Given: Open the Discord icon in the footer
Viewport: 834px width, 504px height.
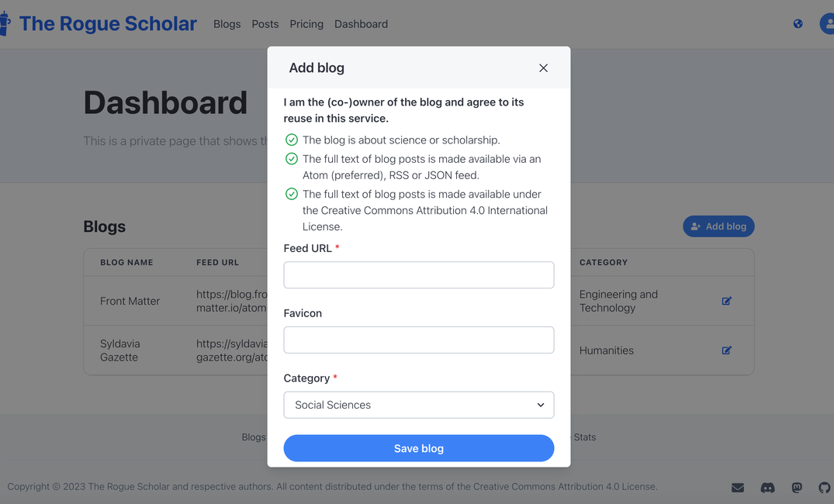Looking at the screenshot, I should [x=767, y=488].
